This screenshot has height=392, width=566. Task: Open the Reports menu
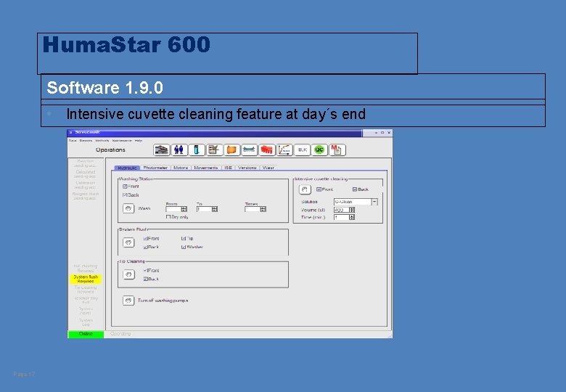[x=86, y=140]
